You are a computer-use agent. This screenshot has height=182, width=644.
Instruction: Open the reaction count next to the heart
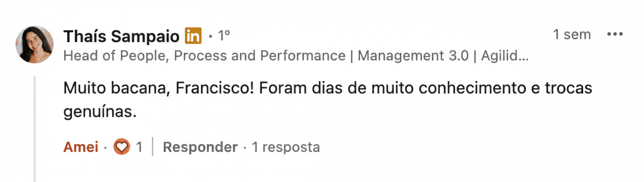click(x=139, y=147)
